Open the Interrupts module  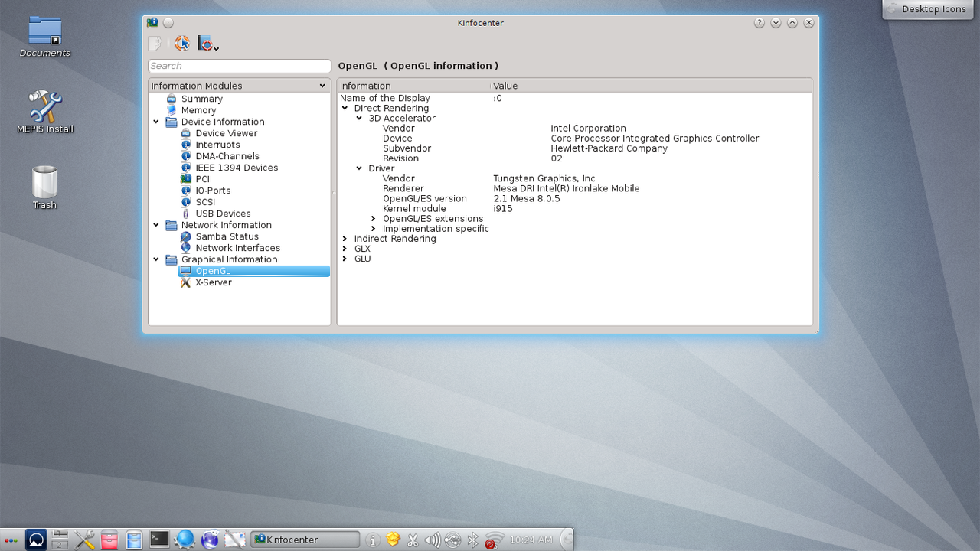click(x=217, y=145)
